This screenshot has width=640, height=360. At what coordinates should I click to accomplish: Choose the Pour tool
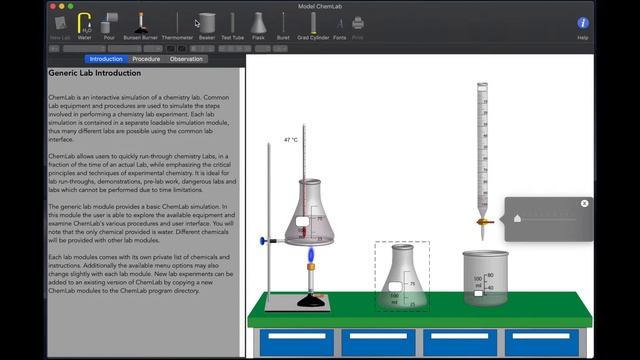[x=109, y=27]
